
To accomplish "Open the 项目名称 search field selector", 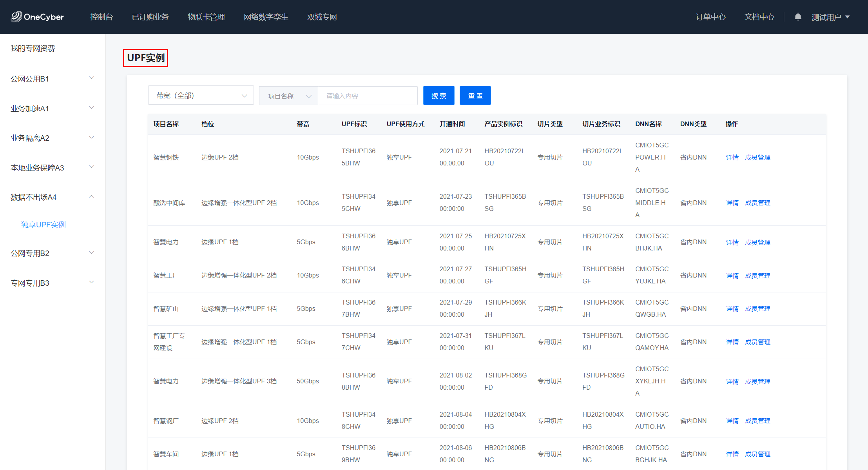I will 288,96.
